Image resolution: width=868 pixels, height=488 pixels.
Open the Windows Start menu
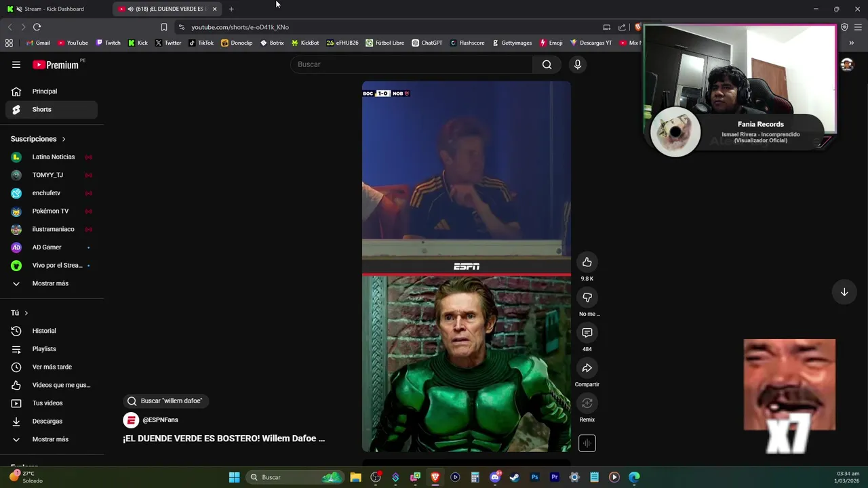click(234, 477)
